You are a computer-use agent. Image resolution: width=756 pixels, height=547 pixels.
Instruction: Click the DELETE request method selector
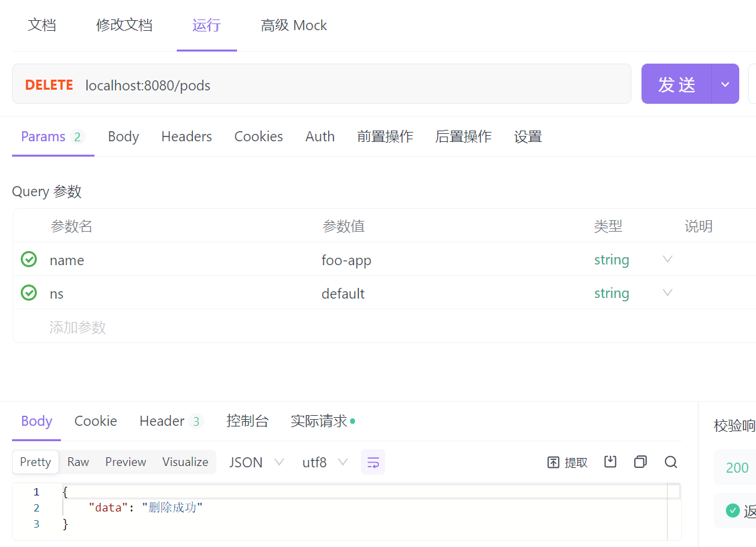click(49, 85)
